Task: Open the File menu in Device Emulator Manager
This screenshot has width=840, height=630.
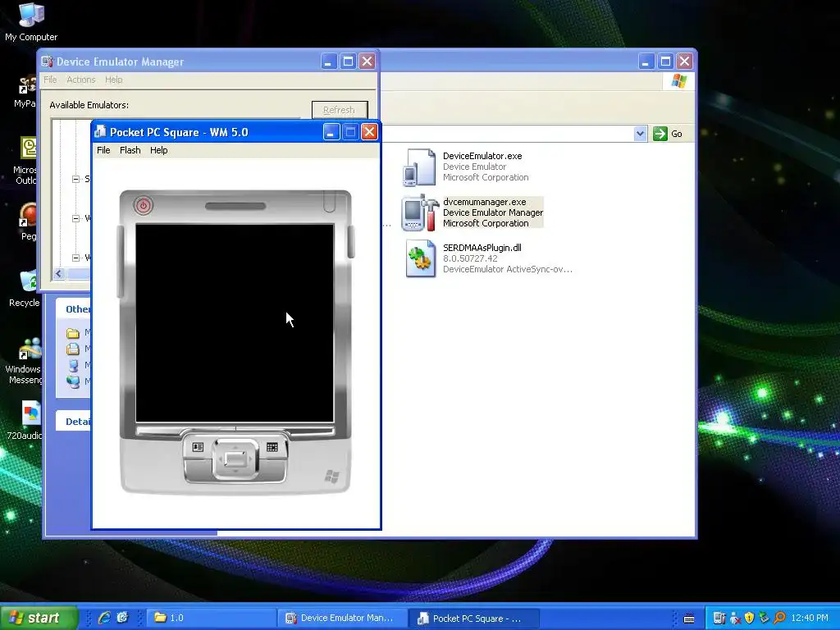Action: coord(50,80)
